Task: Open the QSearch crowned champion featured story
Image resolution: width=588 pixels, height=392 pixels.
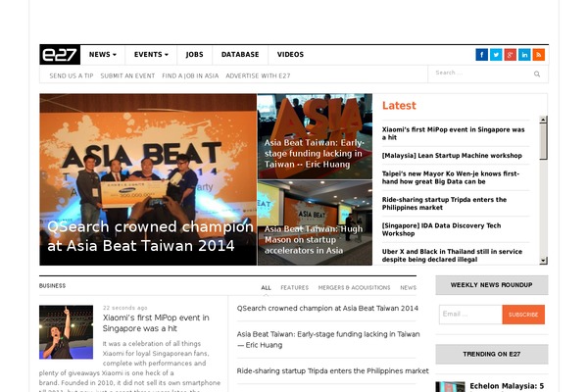Action: pos(148,179)
